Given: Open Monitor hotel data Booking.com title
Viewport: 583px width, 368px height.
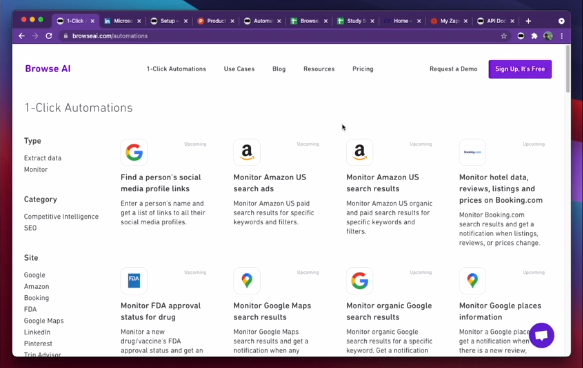Looking at the screenshot, I should coord(501,188).
